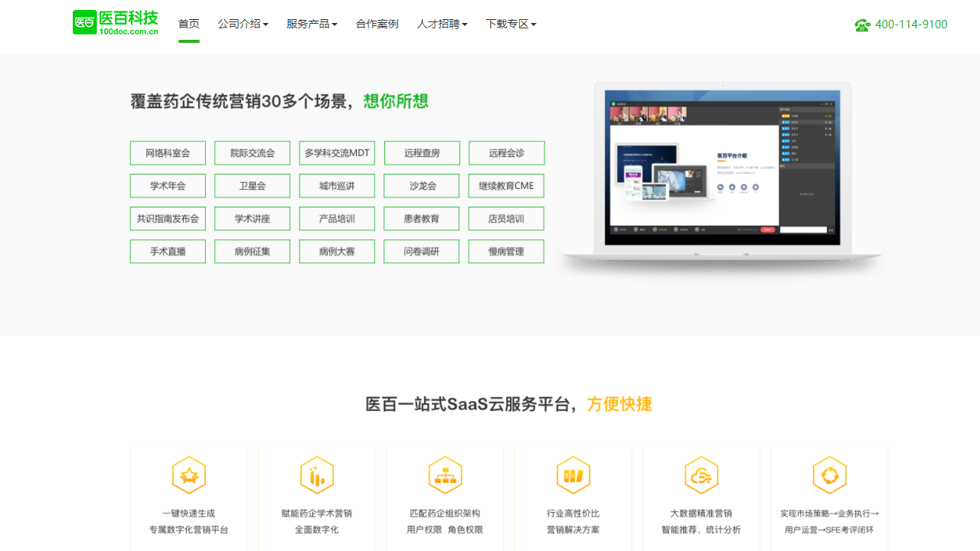Click the cloud-gear hexagon icon for 大数据精准营销
This screenshot has width=980, height=551.
tap(701, 474)
